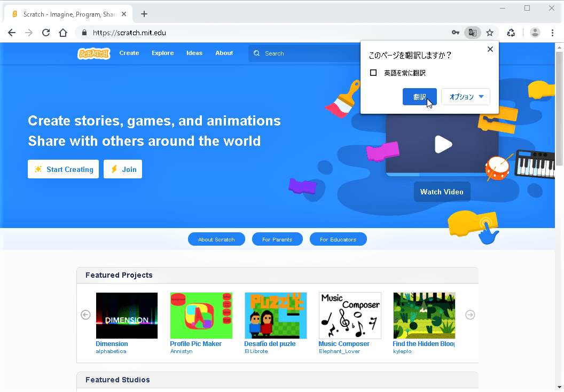Viewport: 564px width, 392px height.
Task: Open the Dimension title link
Action: coord(112,344)
